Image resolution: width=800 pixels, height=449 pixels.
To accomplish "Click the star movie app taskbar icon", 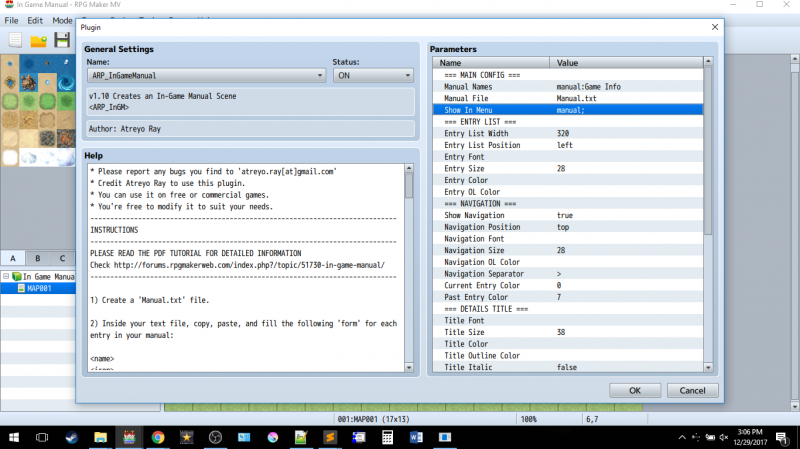I will coord(186,437).
